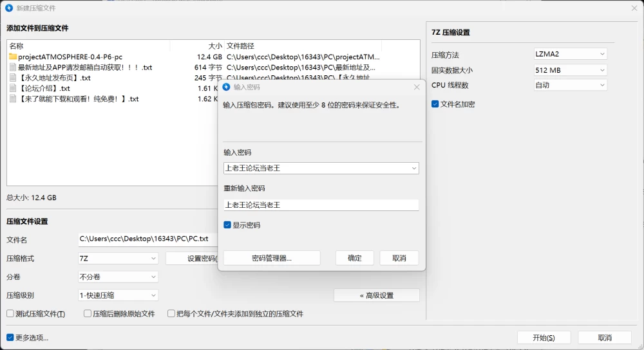Image resolution: width=644 pixels, height=350 pixels.
Task: Expand the 输入密码 password history dropdown arrow
Action: pos(413,168)
